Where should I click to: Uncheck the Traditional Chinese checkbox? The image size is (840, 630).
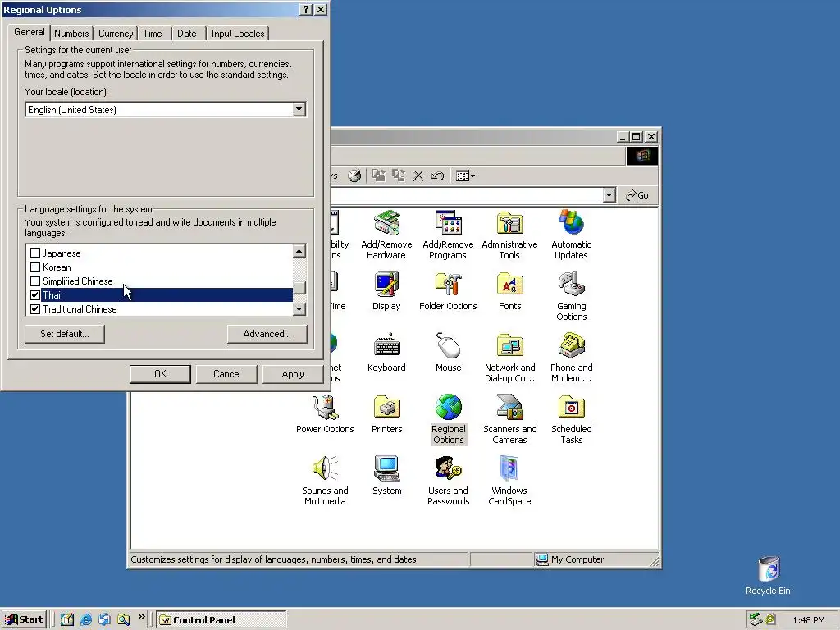34,308
